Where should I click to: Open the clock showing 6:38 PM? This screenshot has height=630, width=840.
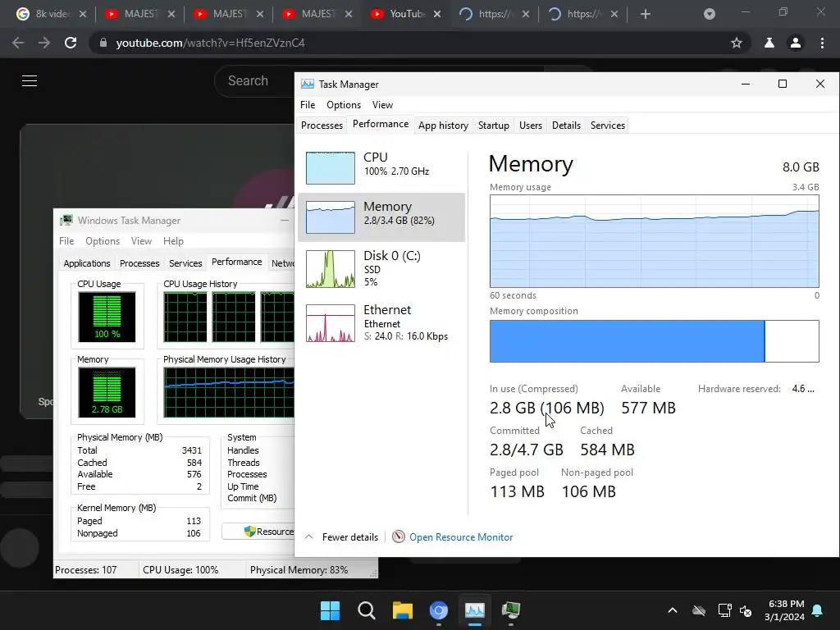785,610
